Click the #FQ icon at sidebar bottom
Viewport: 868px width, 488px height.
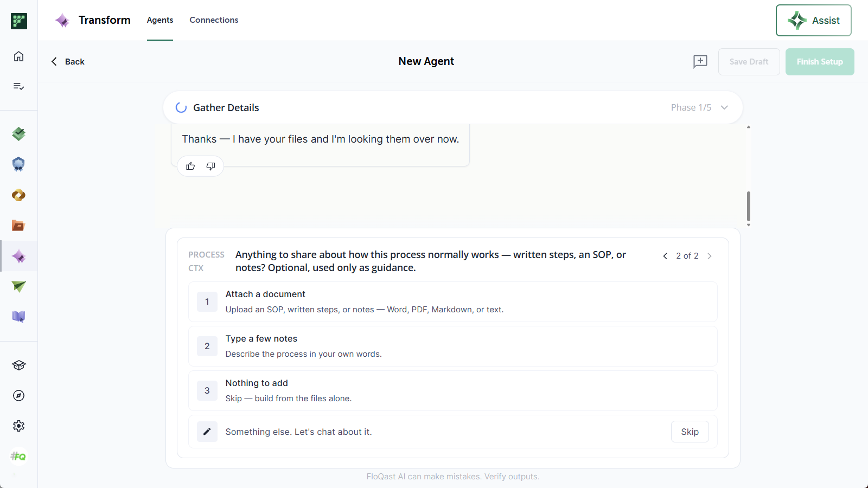point(19,457)
